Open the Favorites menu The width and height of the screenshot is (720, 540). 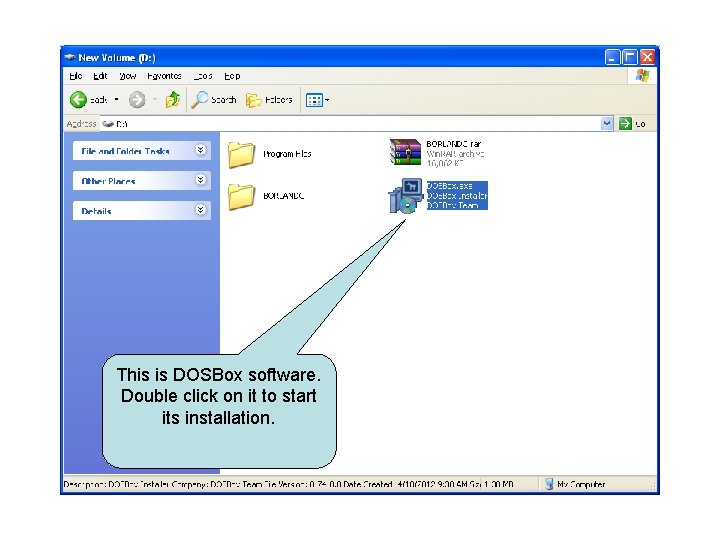(164, 76)
